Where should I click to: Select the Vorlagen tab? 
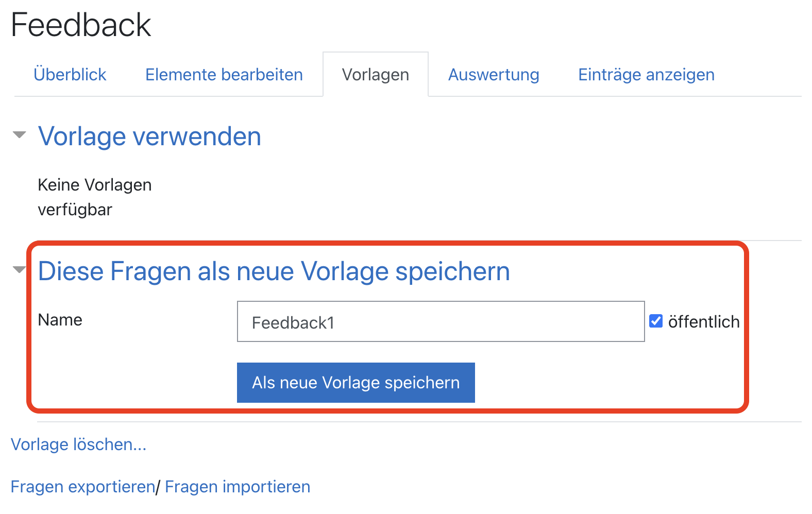375,75
